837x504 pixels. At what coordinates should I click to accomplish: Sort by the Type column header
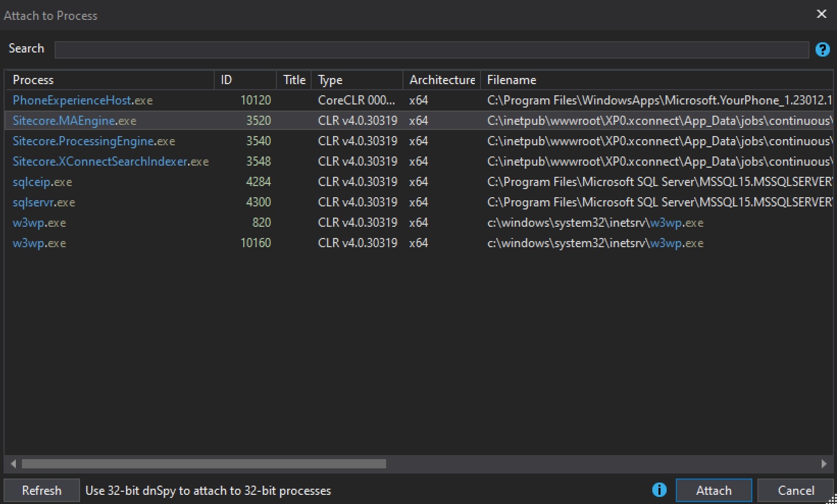pyautogui.click(x=329, y=79)
